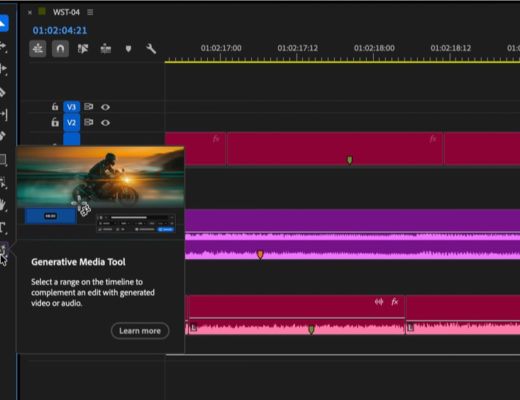Click the Generative Media Tool tooltip title
This screenshot has height=400, width=520.
click(78, 262)
